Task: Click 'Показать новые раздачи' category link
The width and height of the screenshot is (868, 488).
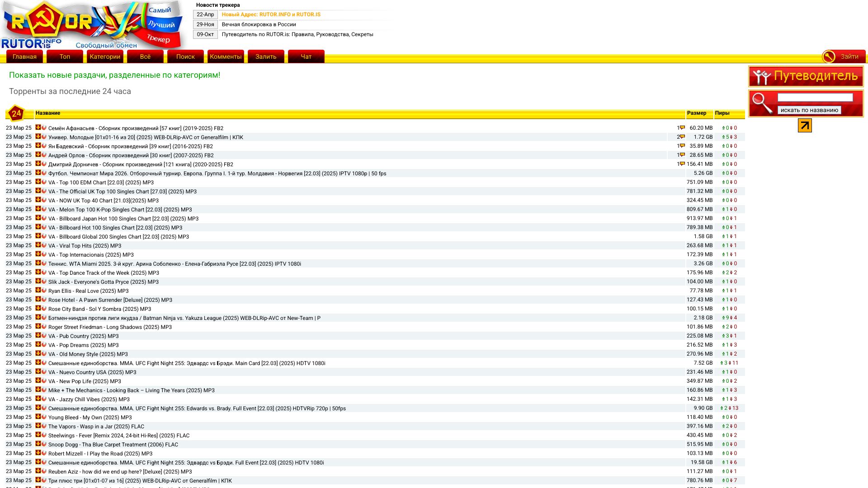Action: click(114, 75)
